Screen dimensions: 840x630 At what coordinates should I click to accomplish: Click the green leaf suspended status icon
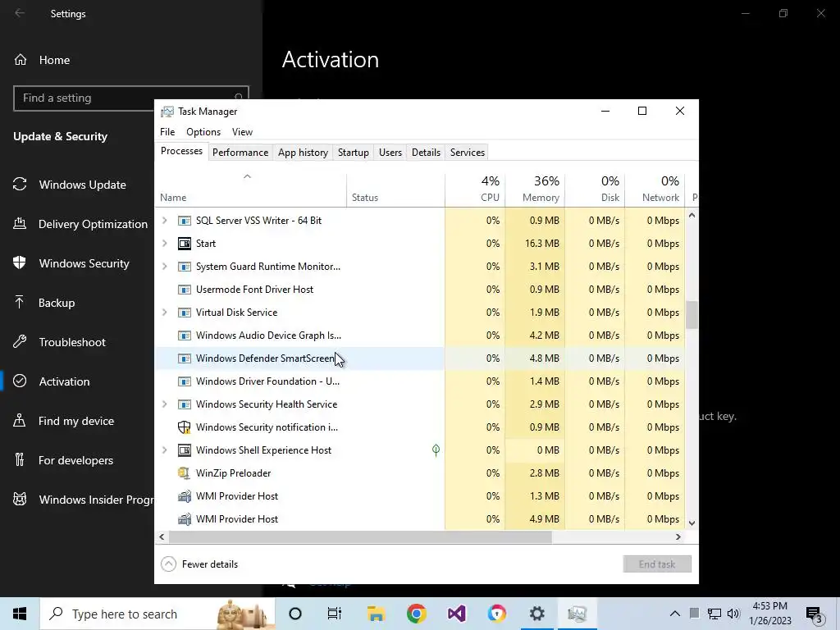tap(436, 450)
